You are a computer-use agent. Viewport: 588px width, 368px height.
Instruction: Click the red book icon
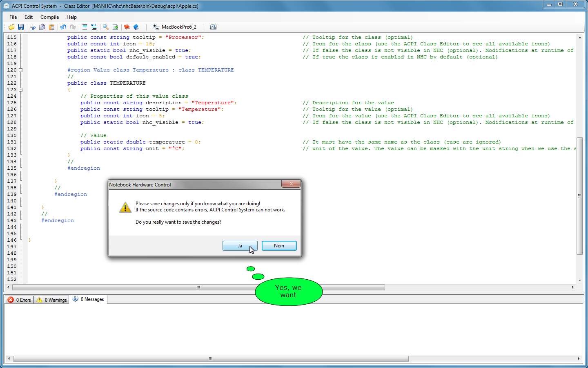tap(127, 27)
